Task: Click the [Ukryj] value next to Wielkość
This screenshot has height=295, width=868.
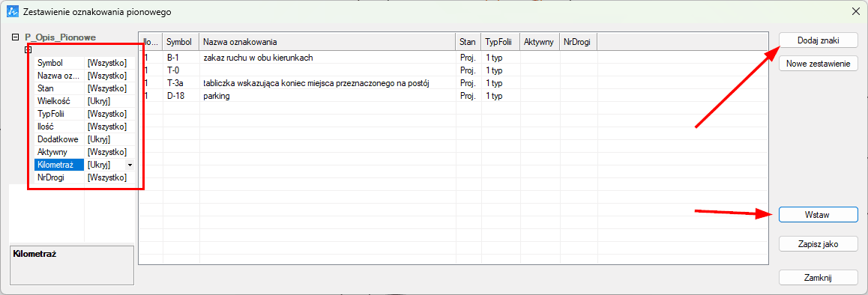Action: (99, 101)
